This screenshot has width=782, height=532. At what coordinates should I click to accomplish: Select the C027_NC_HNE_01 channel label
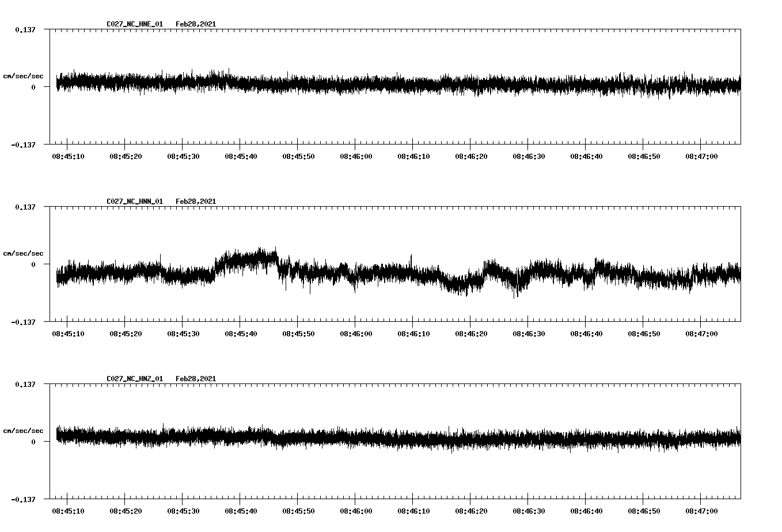134,24
